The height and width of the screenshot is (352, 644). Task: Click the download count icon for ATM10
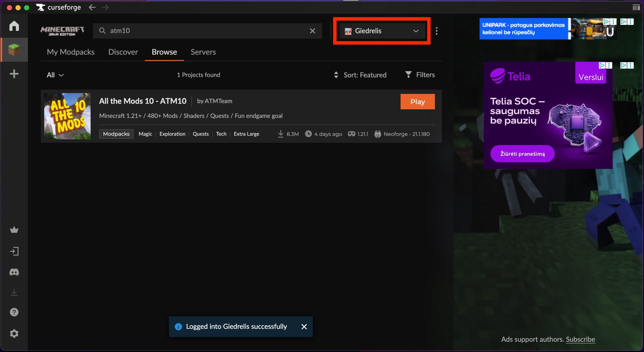click(x=280, y=134)
